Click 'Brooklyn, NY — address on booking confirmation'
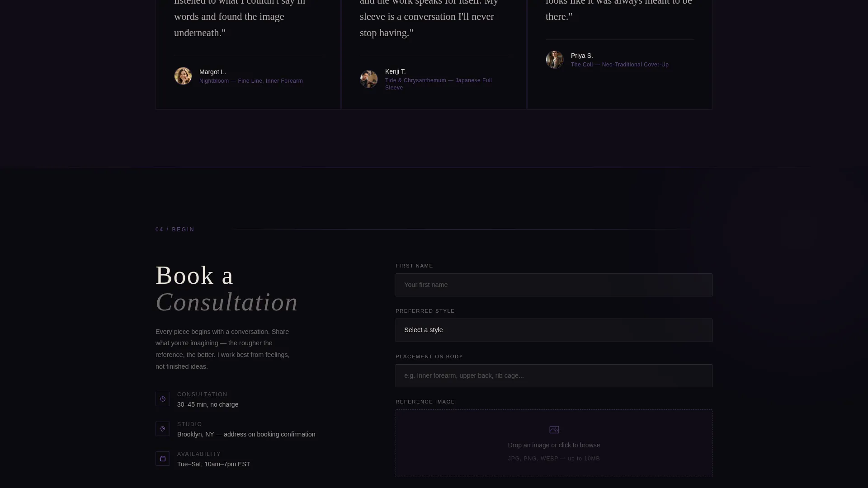The height and width of the screenshot is (488, 868). pos(246,434)
